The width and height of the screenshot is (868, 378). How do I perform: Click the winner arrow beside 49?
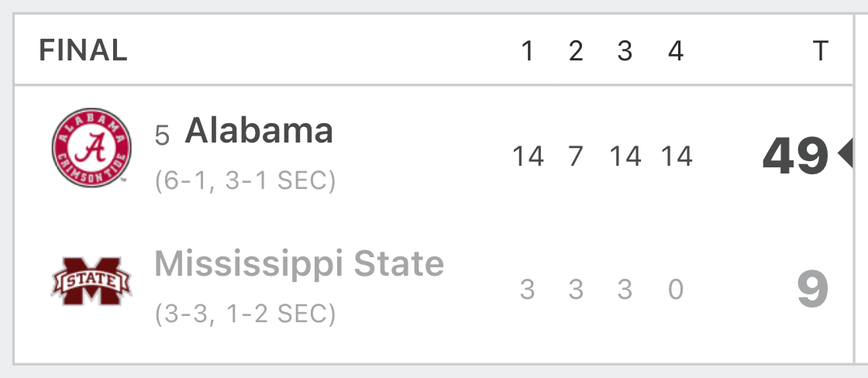pyautogui.click(x=846, y=154)
